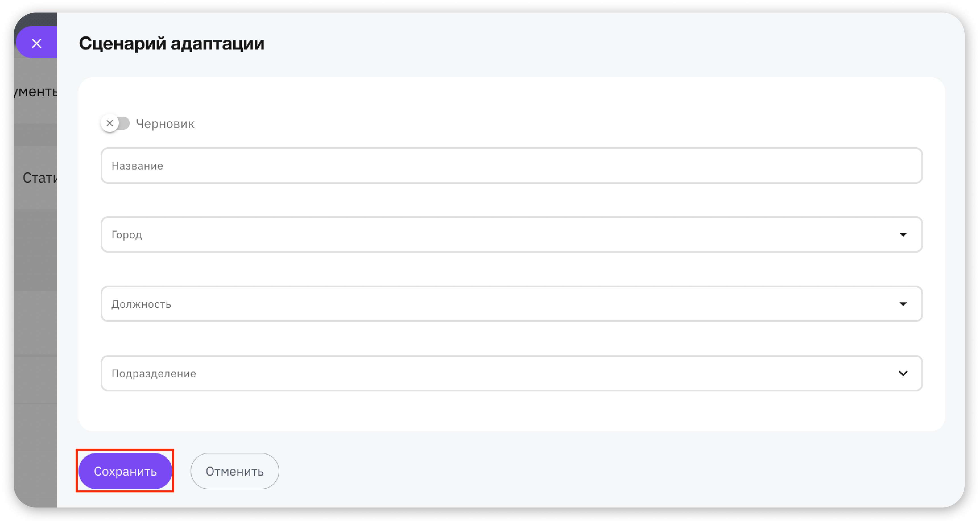Click the Черновик label text

(165, 124)
